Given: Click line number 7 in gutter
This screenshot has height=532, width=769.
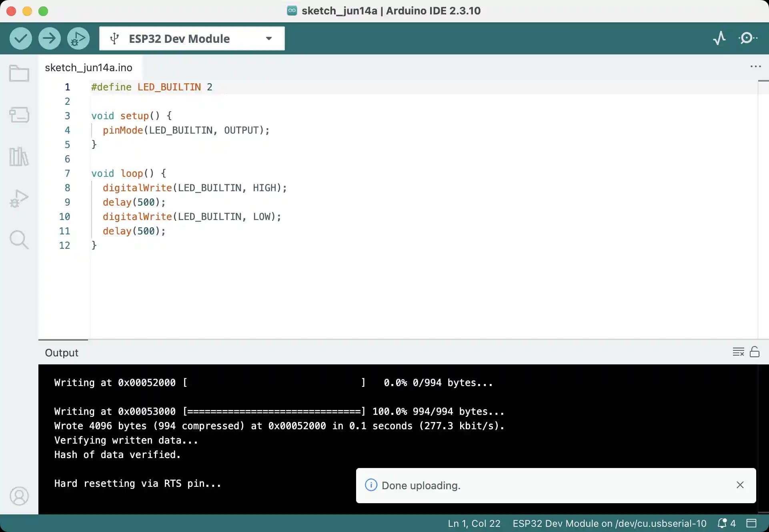Looking at the screenshot, I should click(67, 173).
